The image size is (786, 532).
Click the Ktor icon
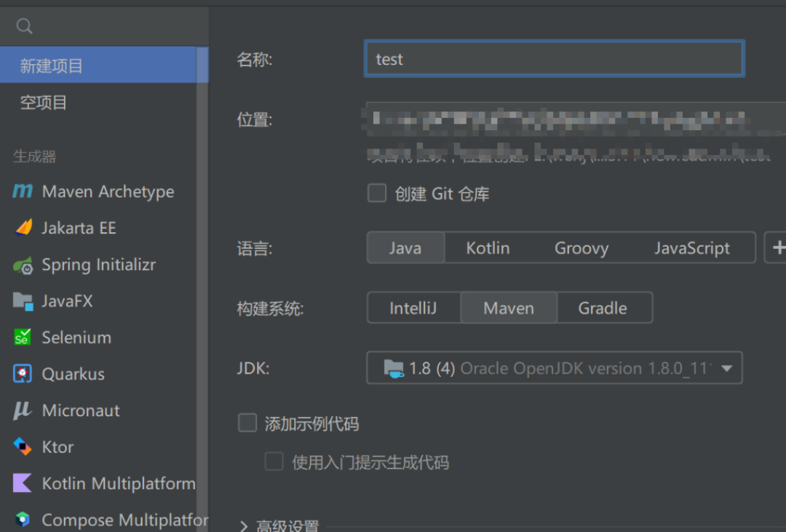[23, 446]
